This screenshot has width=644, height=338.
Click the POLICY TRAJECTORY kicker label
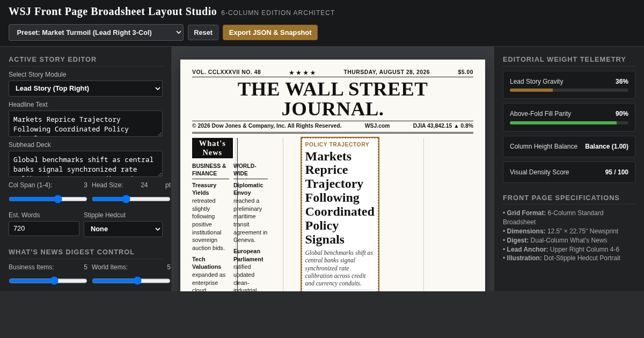[337, 144]
